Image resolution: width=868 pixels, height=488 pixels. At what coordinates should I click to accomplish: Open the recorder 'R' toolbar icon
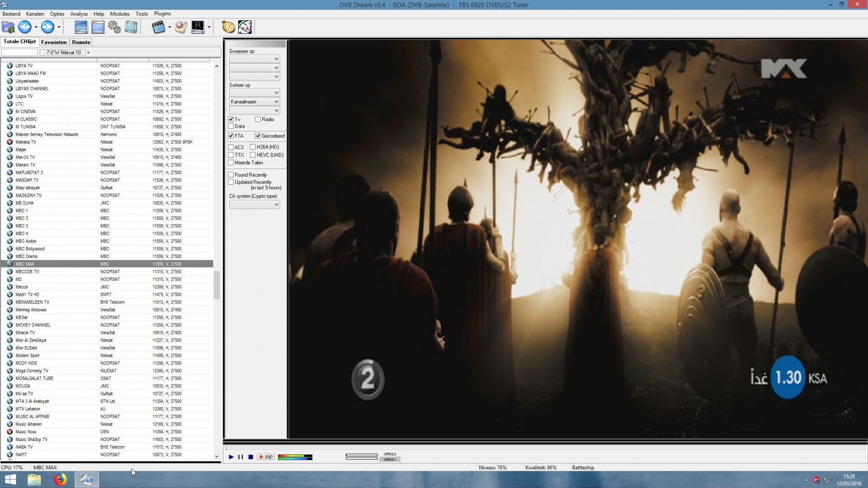pyautogui.click(x=198, y=27)
